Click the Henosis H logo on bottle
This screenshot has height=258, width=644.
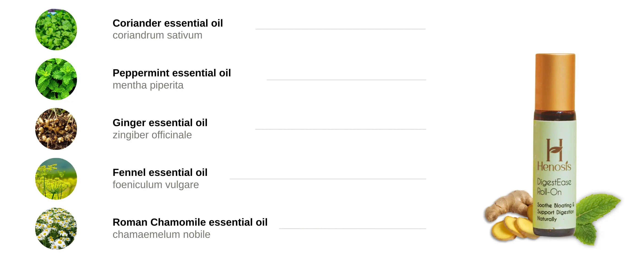(x=554, y=150)
